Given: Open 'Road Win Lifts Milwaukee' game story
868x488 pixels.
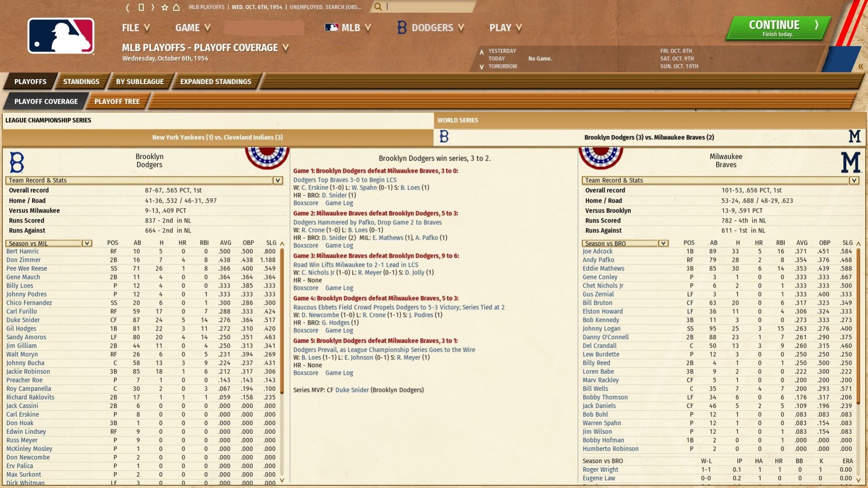Looking at the screenshot, I should coord(356,265).
